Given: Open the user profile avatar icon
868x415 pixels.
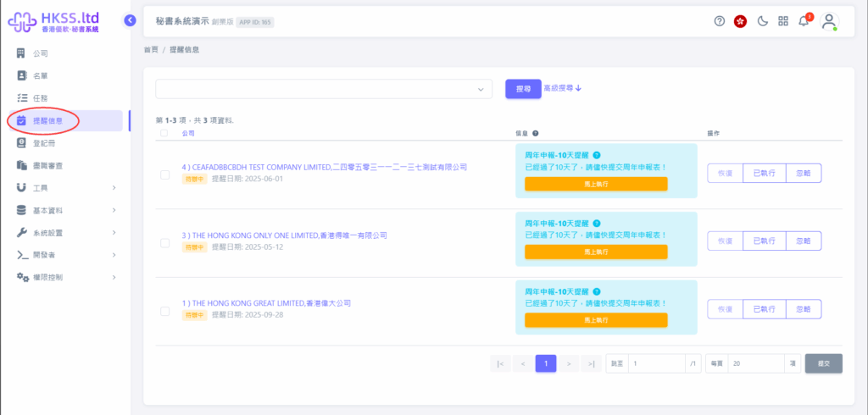Looking at the screenshot, I should [x=829, y=21].
